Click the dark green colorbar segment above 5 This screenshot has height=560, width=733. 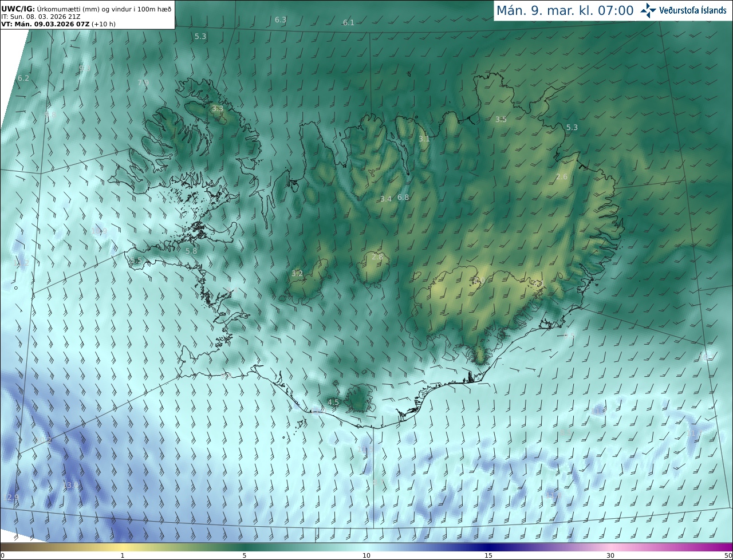(x=245, y=547)
